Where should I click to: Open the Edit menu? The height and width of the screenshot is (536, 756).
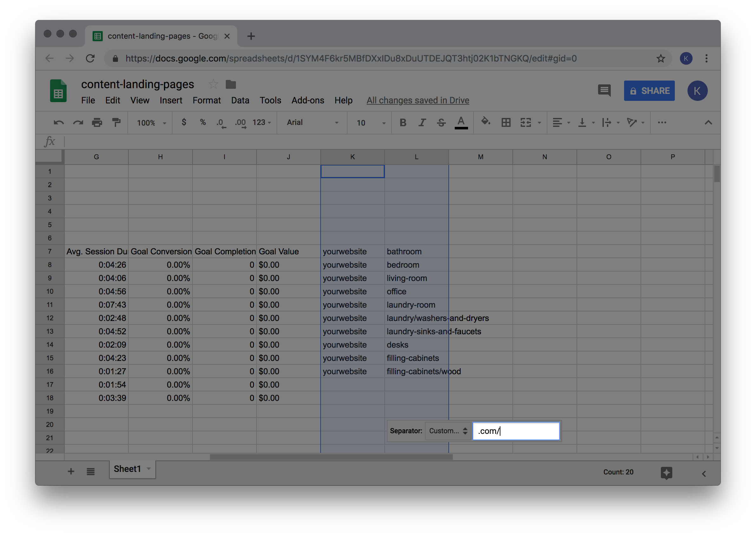click(113, 100)
